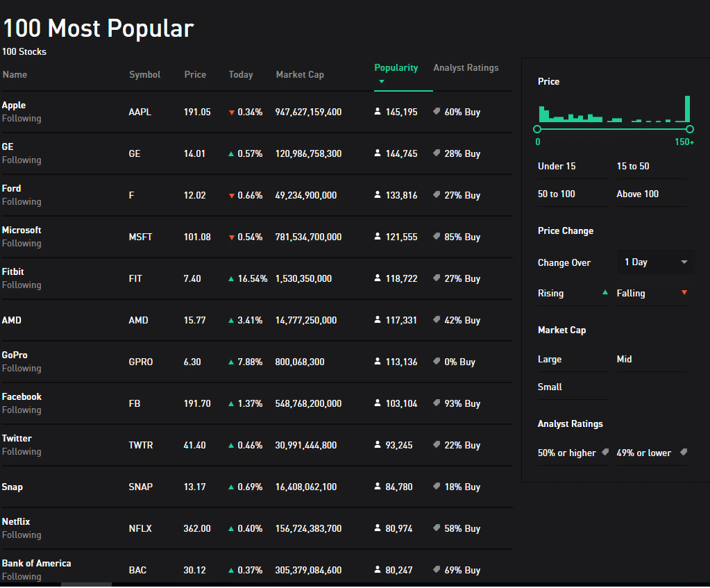The image size is (710, 588).
Task: Toggle the Above 100 price filter
Action: click(x=652, y=194)
